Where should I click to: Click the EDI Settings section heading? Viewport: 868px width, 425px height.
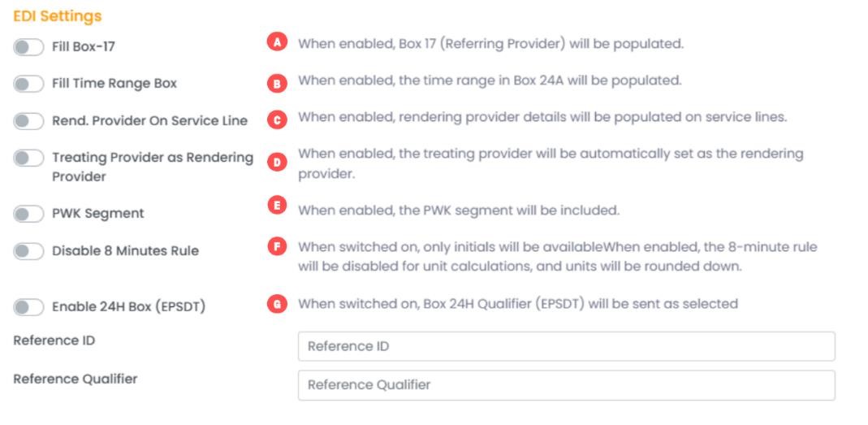tap(57, 16)
